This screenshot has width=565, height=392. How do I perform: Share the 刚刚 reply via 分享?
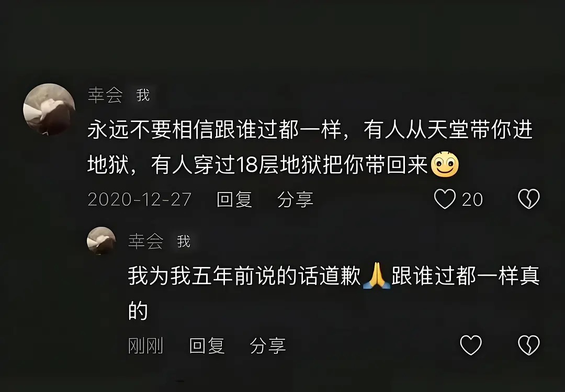(x=268, y=346)
